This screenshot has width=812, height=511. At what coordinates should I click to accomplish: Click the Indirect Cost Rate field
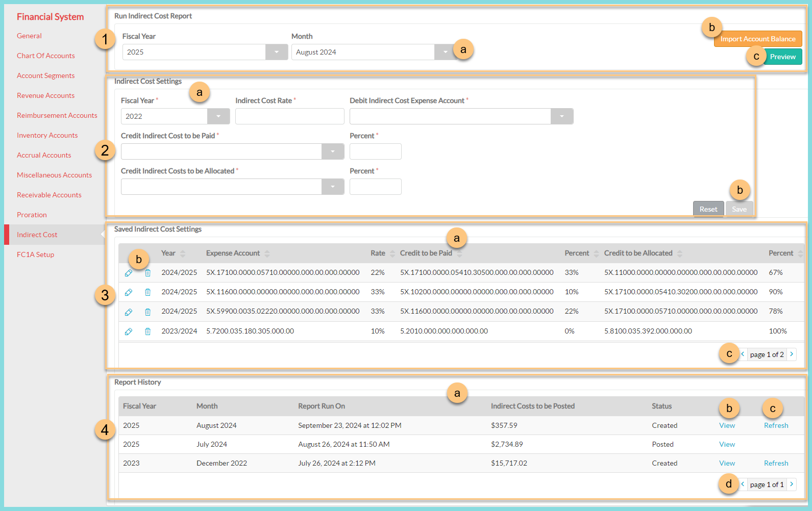click(x=289, y=116)
